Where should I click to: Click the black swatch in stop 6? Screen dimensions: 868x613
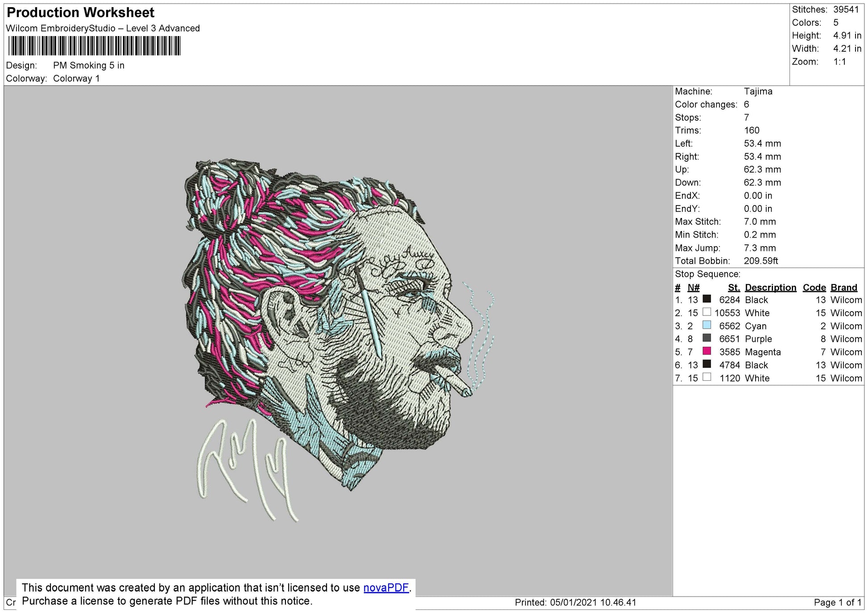click(x=707, y=364)
